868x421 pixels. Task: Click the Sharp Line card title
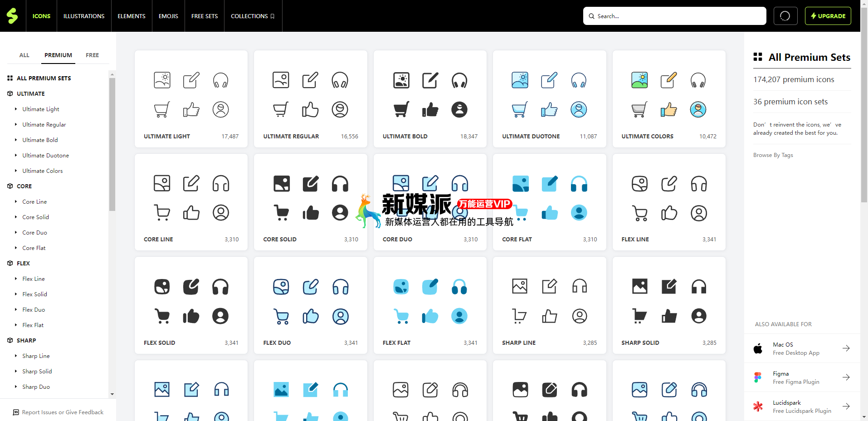point(519,343)
